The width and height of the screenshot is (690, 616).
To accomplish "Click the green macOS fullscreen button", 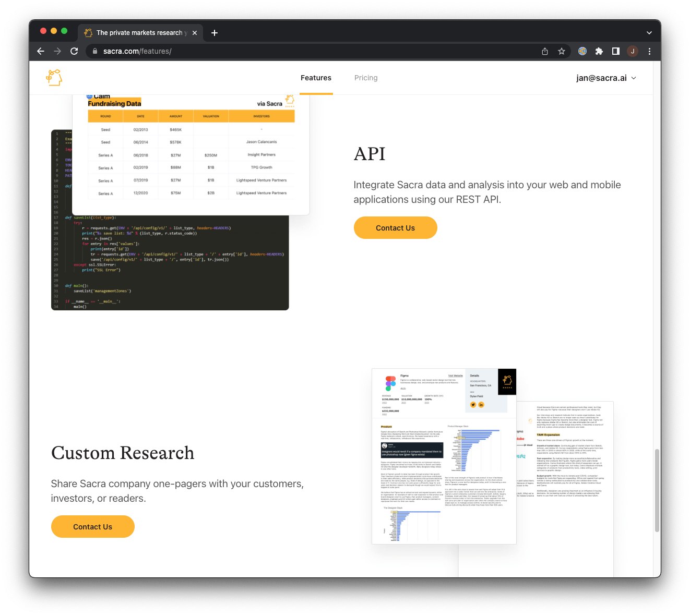I will (x=64, y=31).
